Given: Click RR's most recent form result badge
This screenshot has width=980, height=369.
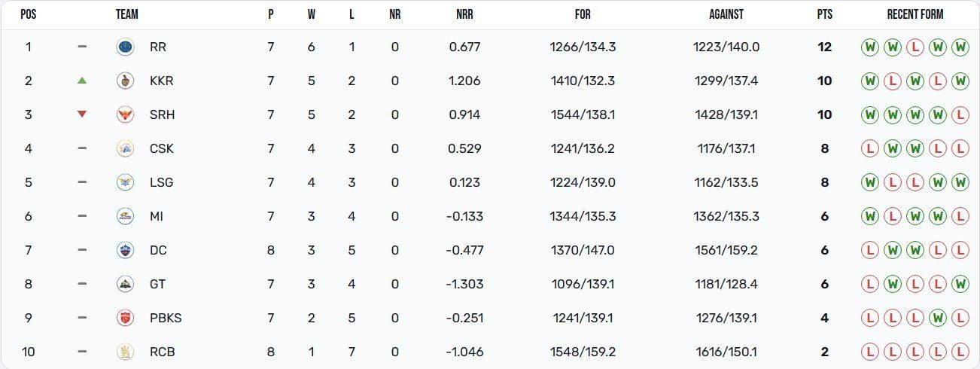Looking at the screenshot, I should [960, 47].
